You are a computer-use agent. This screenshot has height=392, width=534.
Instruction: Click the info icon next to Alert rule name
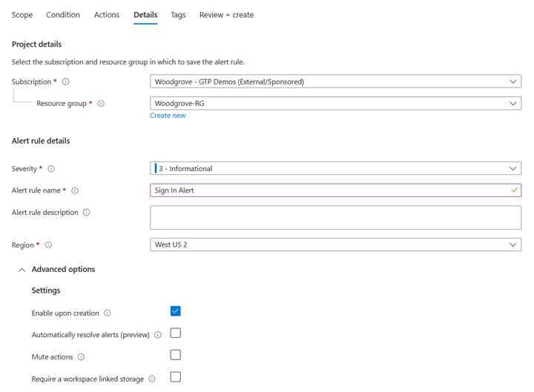point(75,190)
